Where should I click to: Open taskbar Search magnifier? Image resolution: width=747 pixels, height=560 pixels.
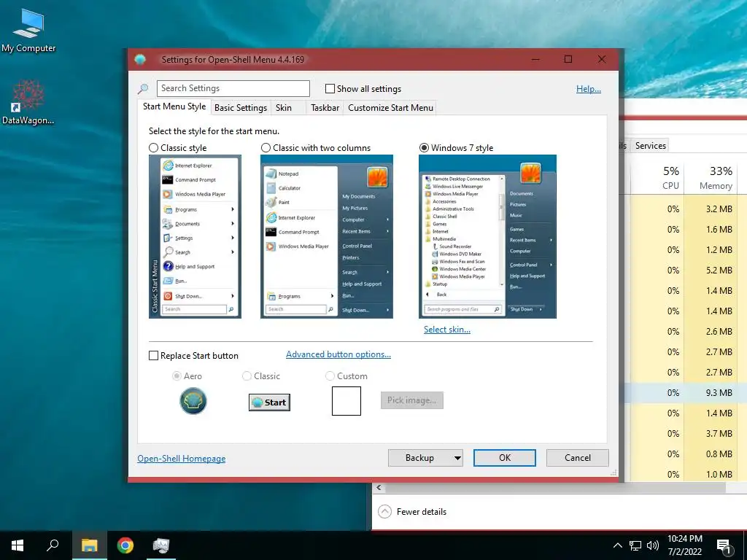point(53,545)
